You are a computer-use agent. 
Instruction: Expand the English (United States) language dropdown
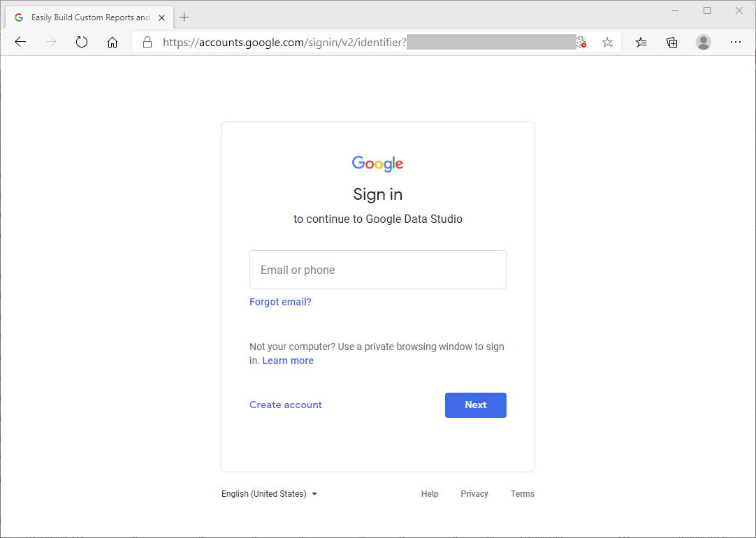(270, 494)
